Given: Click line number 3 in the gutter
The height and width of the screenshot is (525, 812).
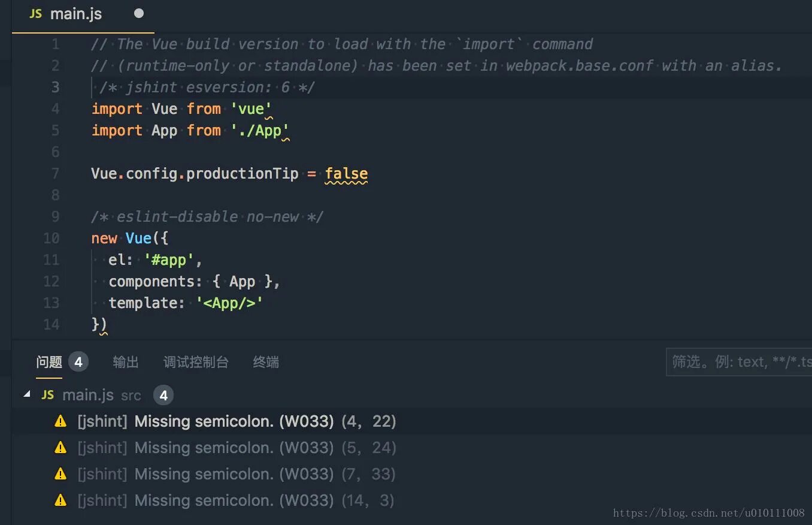Looking at the screenshot, I should pos(55,87).
